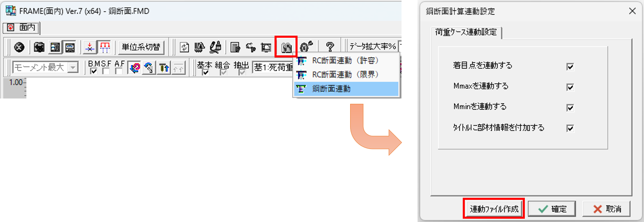Click the blue arrows with red 2 icon
The height and width of the screenshot is (222, 644).
click(x=134, y=68)
